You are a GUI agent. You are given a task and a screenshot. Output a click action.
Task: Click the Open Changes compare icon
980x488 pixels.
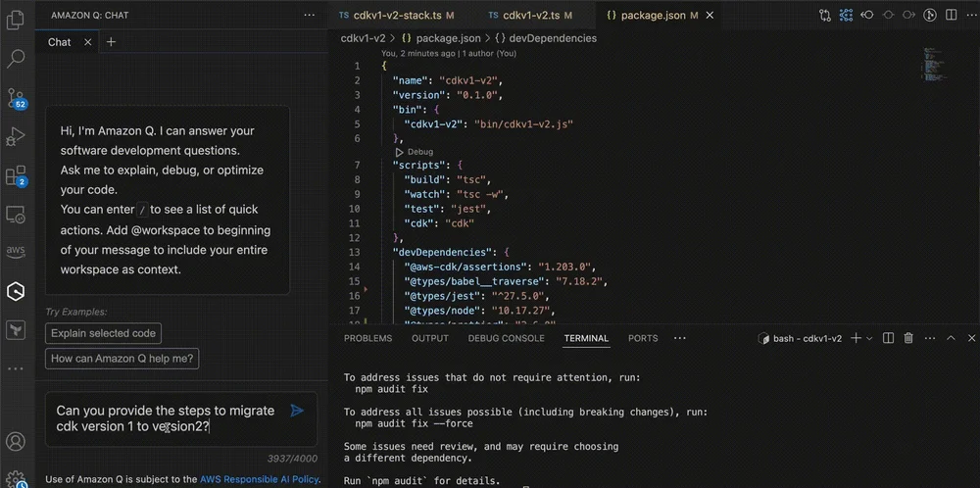coord(825,15)
